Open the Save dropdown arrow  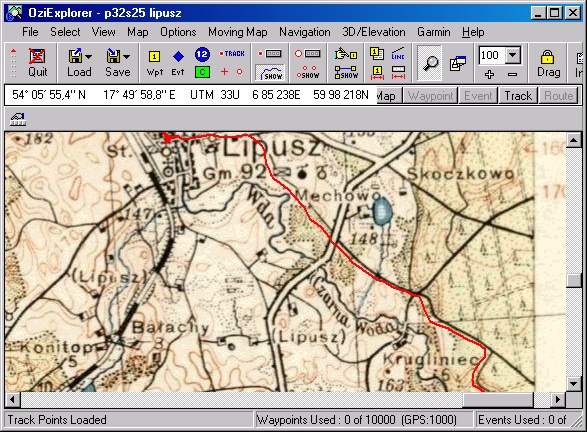point(127,57)
